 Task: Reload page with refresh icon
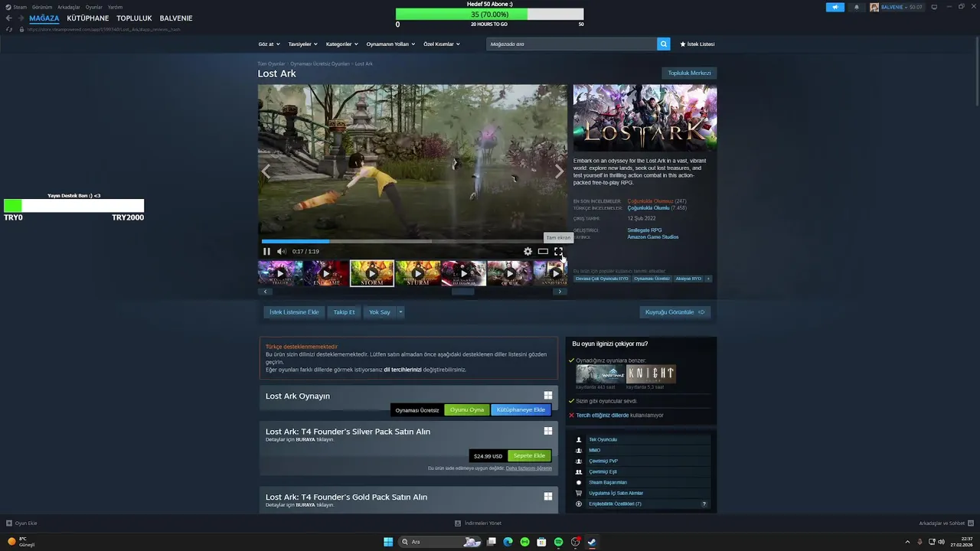coord(9,29)
